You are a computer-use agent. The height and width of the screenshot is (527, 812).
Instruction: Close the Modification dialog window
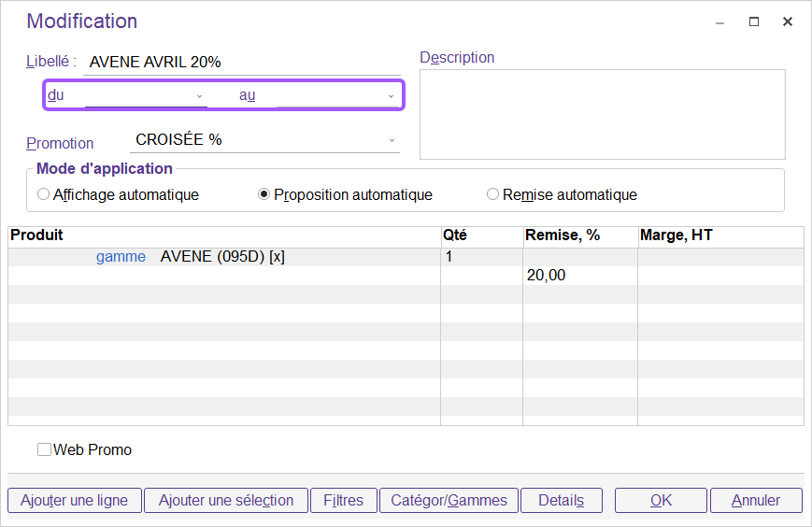pyautogui.click(x=788, y=21)
